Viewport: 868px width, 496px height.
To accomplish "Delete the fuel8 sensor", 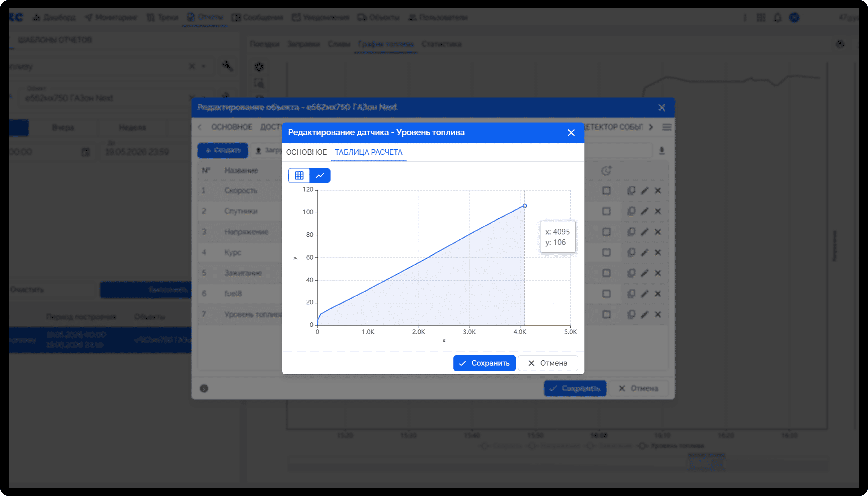I will point(658,294).
